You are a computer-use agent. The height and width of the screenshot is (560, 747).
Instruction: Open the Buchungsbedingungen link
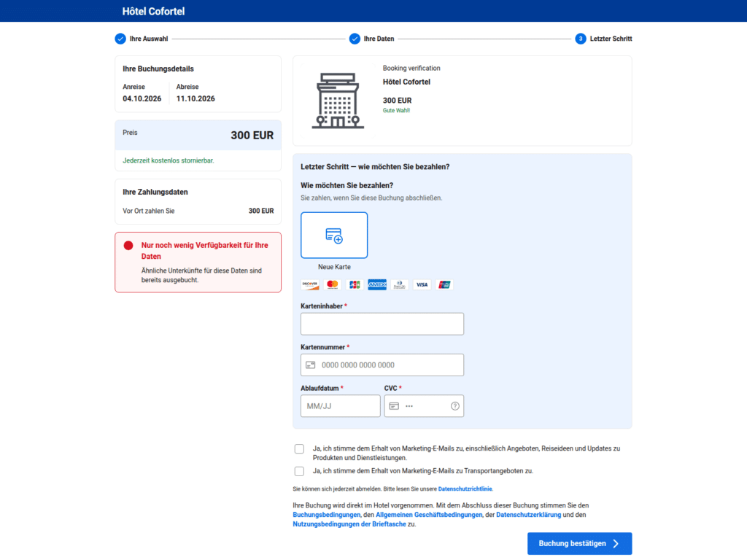point(326,515)
